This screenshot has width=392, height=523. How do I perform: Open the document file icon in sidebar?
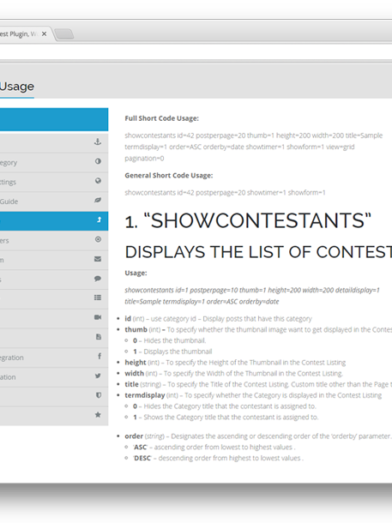click(x=98, y=337)
